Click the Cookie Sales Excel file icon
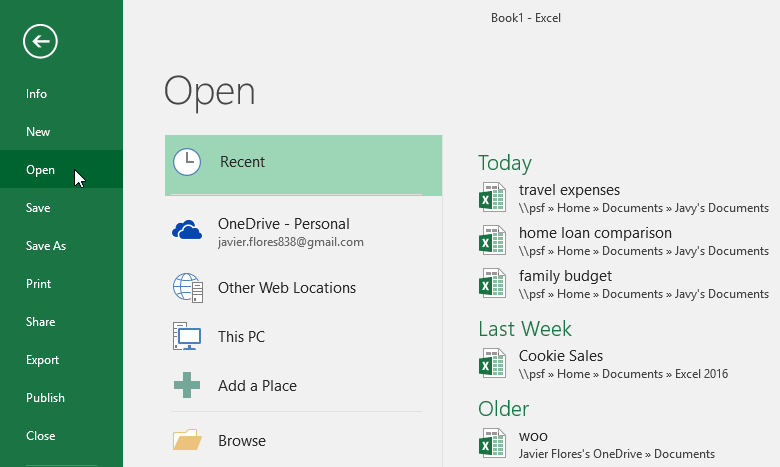The image size is (780, 467). 492,364
